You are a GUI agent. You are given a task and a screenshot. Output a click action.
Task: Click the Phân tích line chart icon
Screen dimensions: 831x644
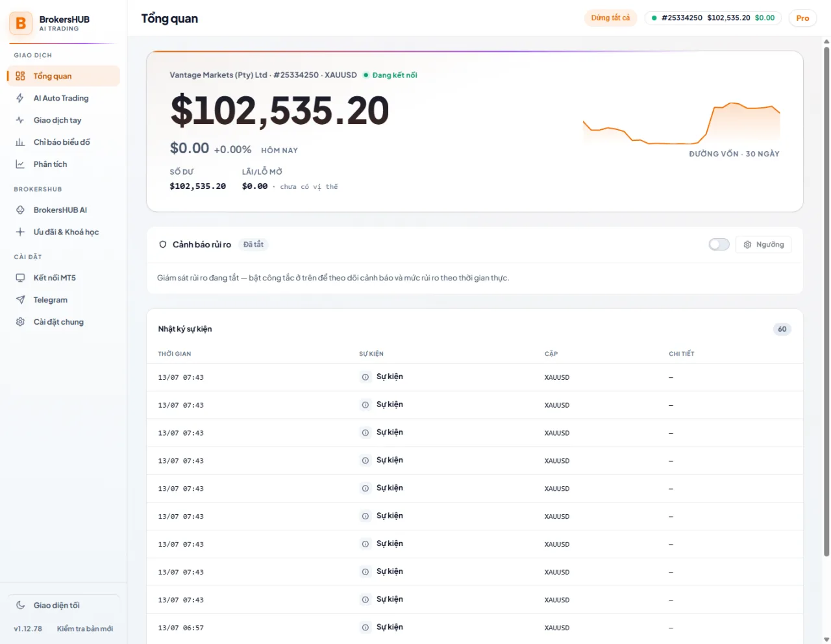point(20,164)
